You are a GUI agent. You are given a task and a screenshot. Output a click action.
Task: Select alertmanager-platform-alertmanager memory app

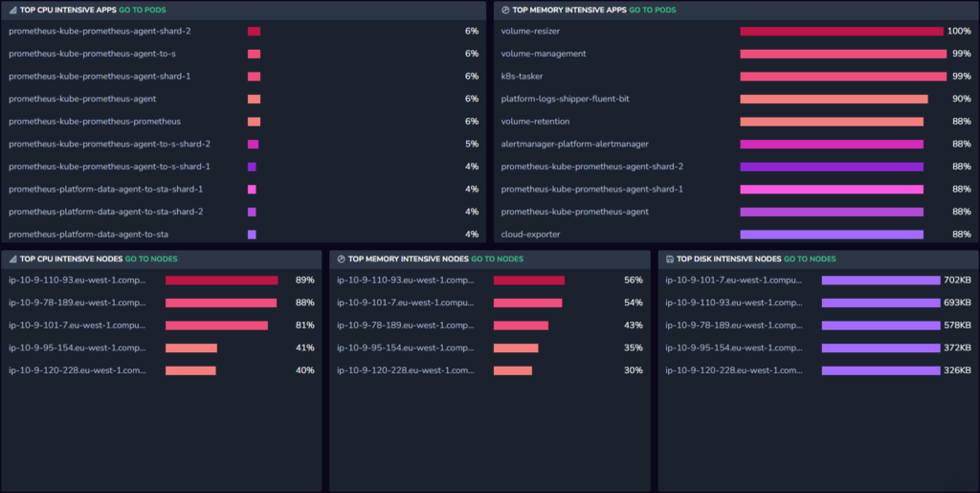575,144
